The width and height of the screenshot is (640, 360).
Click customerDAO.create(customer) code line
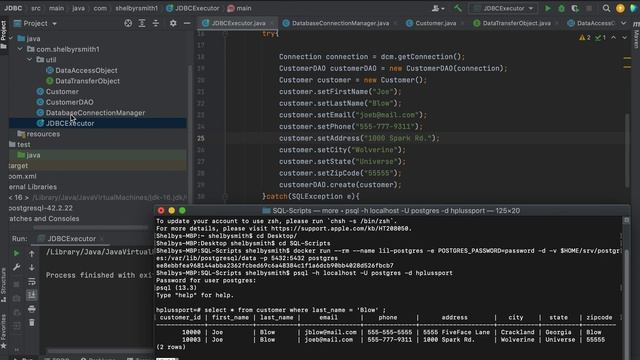[340, 185]
